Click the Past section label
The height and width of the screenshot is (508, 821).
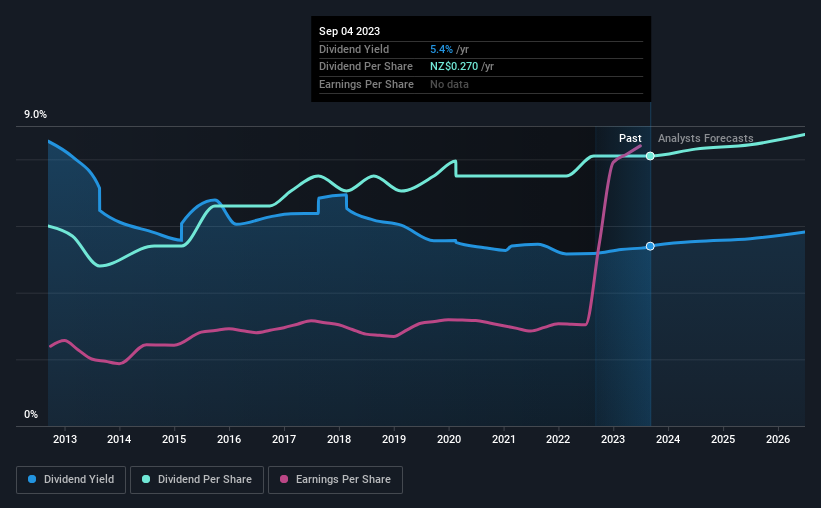(630, 138)
